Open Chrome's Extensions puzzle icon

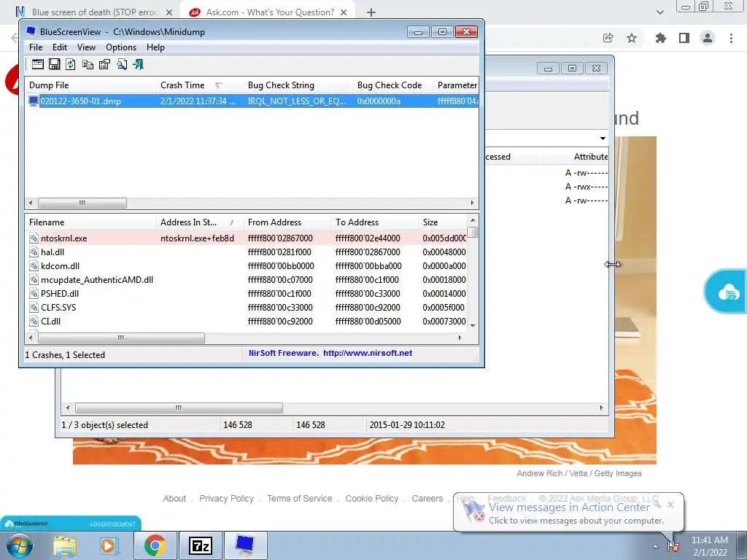(660, 38)
